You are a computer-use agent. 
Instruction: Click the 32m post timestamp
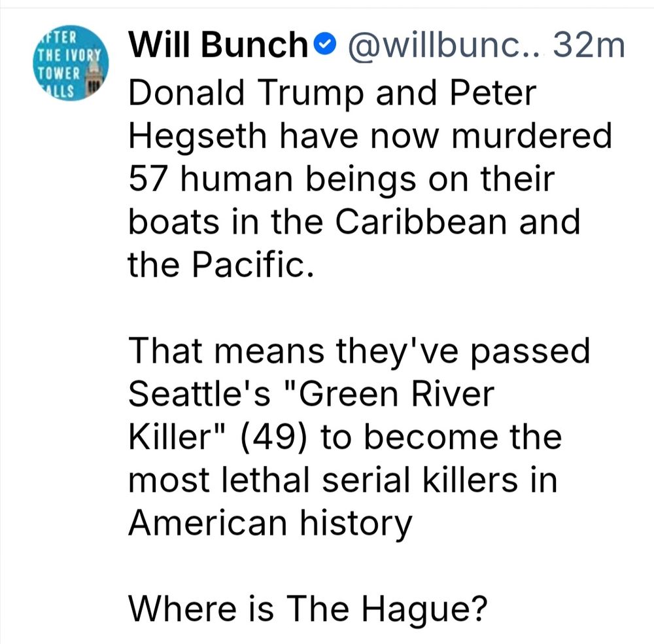pyautogui.click(x=589, y=45)
